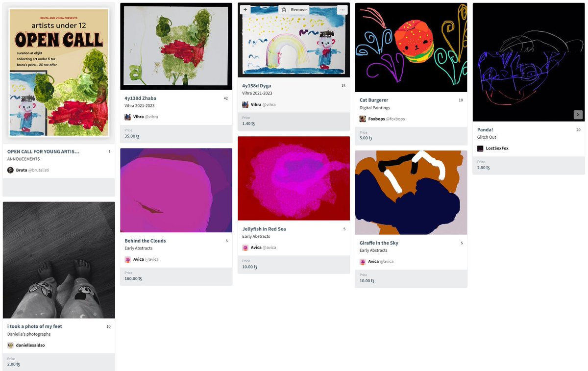
Task: Open the Giraffe in the Sky artwork image
Action: tap(411, 193)
